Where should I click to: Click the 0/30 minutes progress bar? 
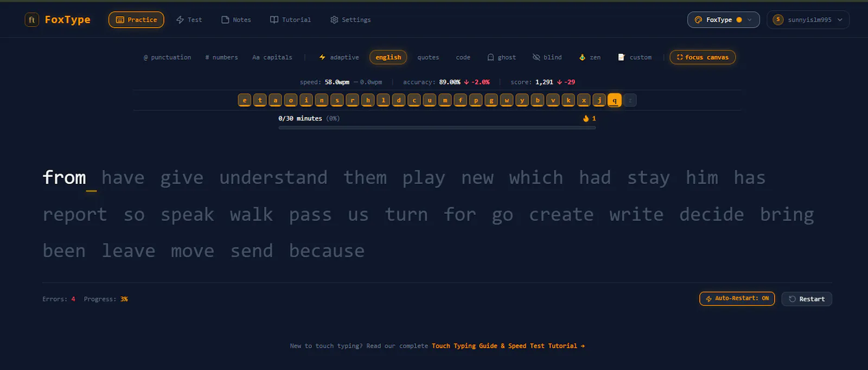pos(437,127)
